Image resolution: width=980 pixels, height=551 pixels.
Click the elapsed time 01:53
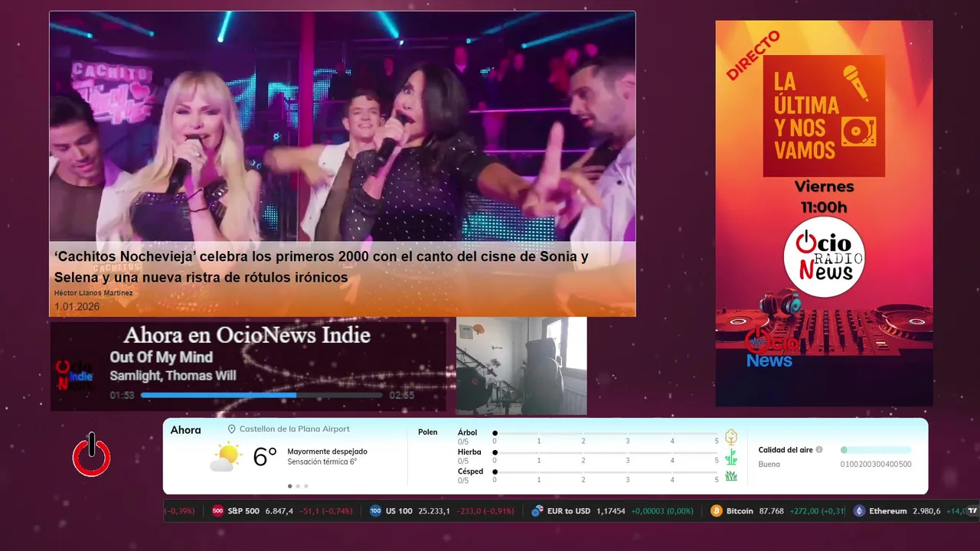(x=122, y=396)
